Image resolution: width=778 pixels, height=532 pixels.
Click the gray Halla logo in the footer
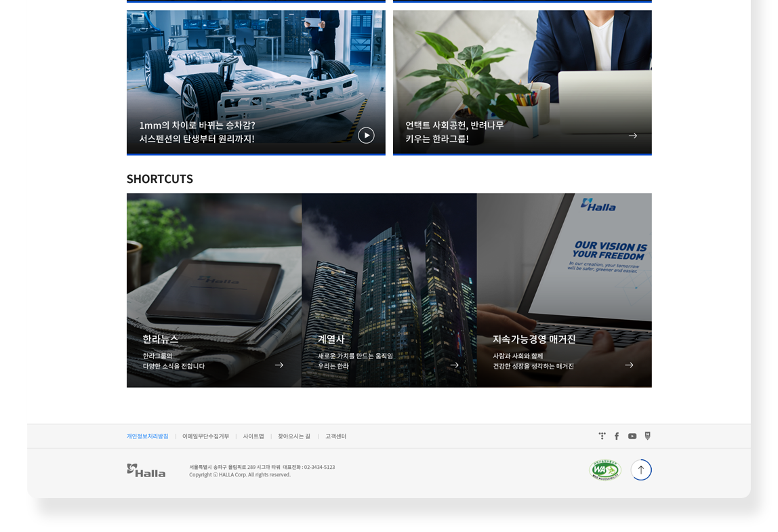click(x=146, y=470)
